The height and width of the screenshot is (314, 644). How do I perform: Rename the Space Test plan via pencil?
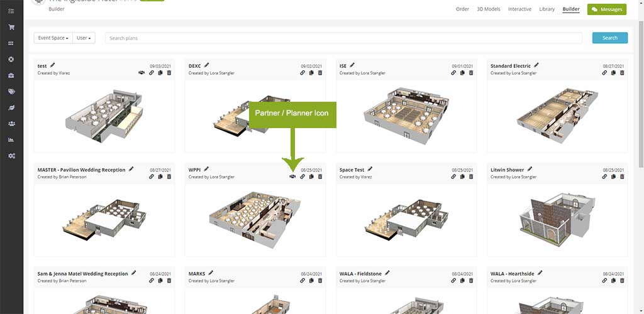point(370,169)
